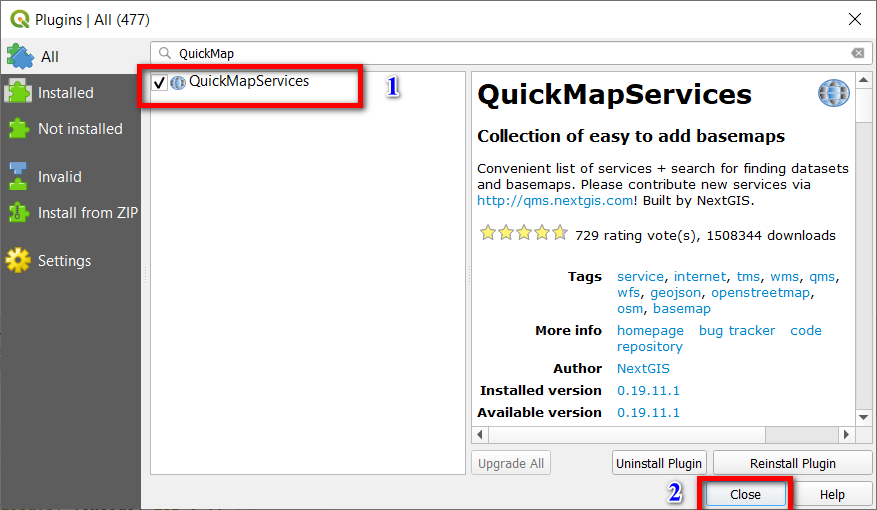
Task: Click the Upgrade All button
Action: pyautogui.click(x=511, y=463)
